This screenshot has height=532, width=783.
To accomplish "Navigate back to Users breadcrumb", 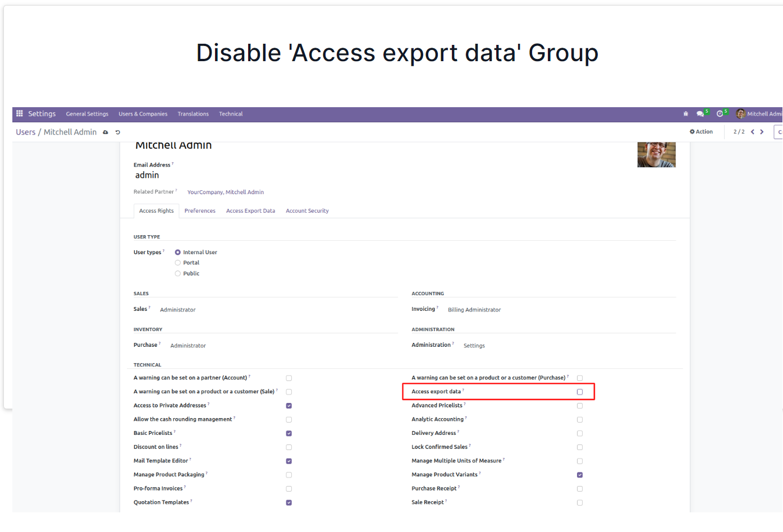I will [x=26, y=132].
